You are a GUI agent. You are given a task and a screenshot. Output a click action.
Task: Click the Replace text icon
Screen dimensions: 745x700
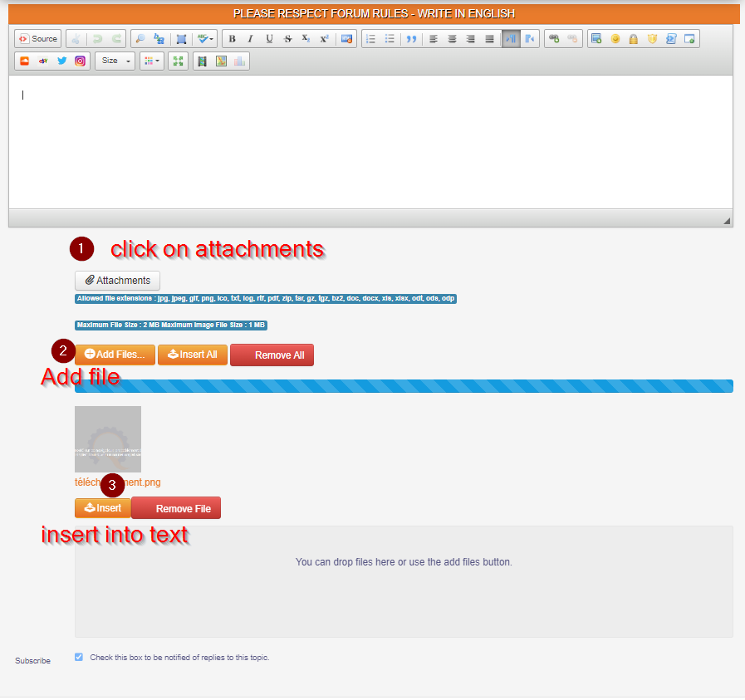click(x=159, y=39)
